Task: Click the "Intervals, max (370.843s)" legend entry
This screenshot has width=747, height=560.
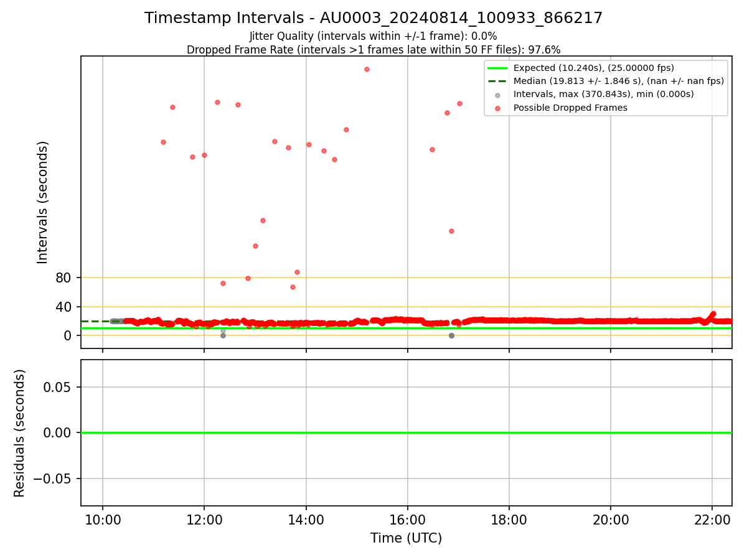Action: 603,94
